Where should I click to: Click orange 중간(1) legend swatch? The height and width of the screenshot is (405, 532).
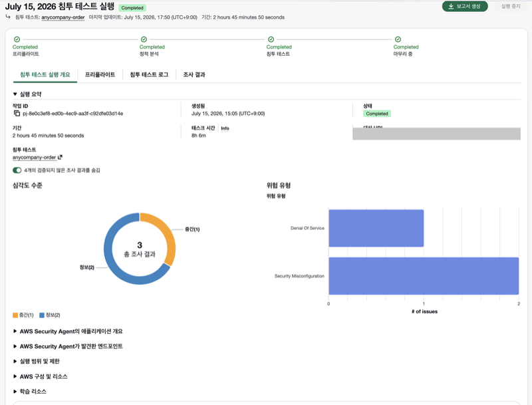tap(15, 315)
